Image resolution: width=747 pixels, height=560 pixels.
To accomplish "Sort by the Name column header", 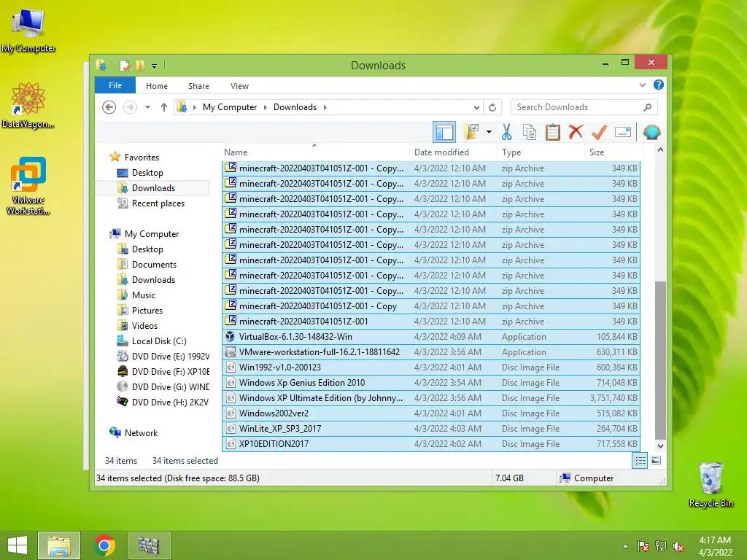I will [314, 152].
